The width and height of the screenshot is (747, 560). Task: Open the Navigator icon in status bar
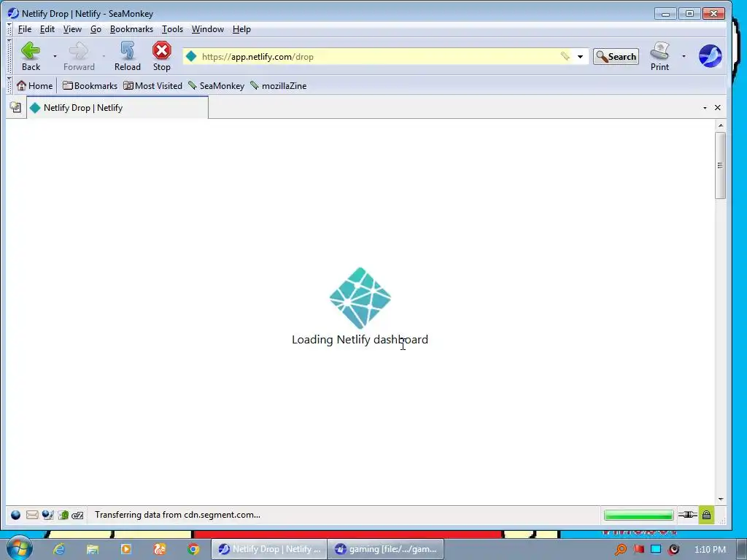16,515
